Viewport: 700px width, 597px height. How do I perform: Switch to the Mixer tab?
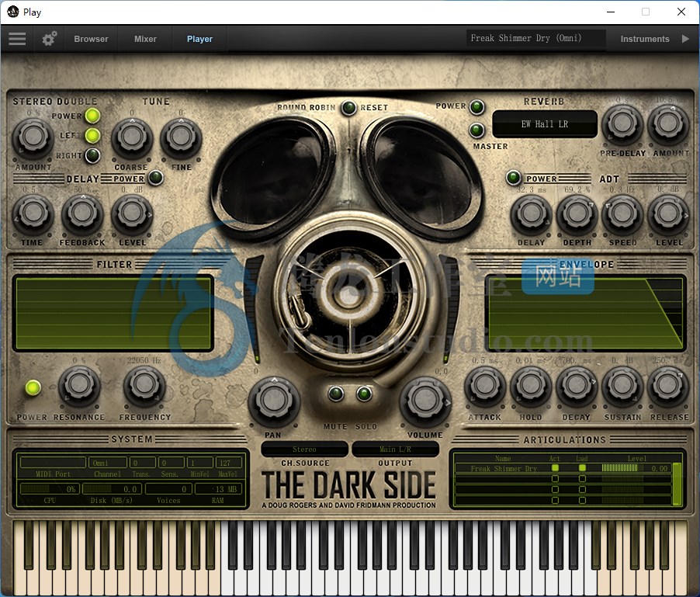click(146, 39)
